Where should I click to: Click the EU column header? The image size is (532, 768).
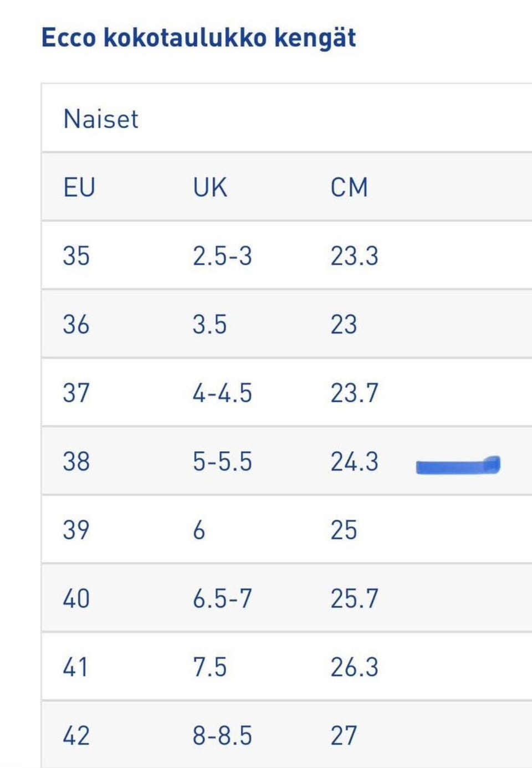[79, 187]
